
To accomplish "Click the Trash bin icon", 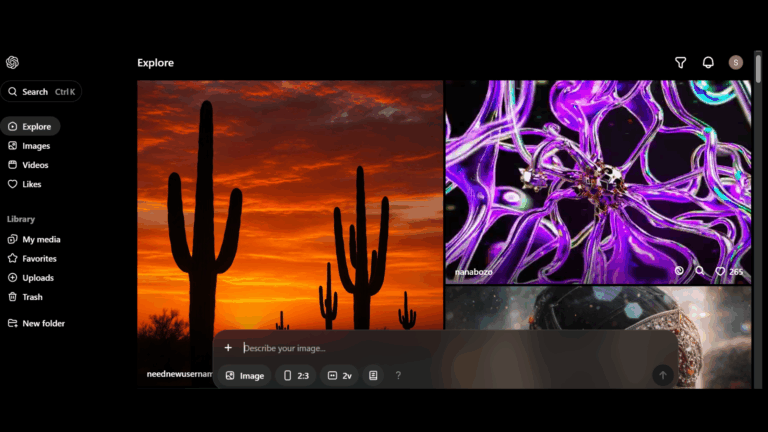I will pos(12,297).
